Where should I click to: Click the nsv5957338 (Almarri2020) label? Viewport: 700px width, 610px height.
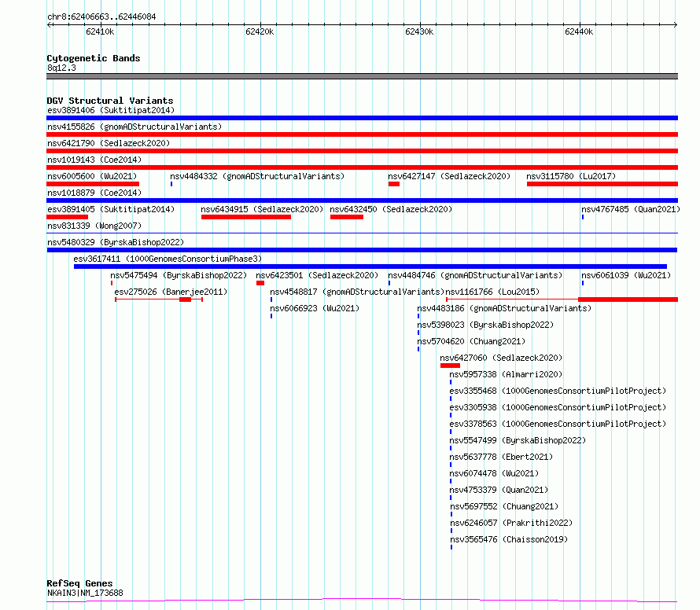click(506, 374)
